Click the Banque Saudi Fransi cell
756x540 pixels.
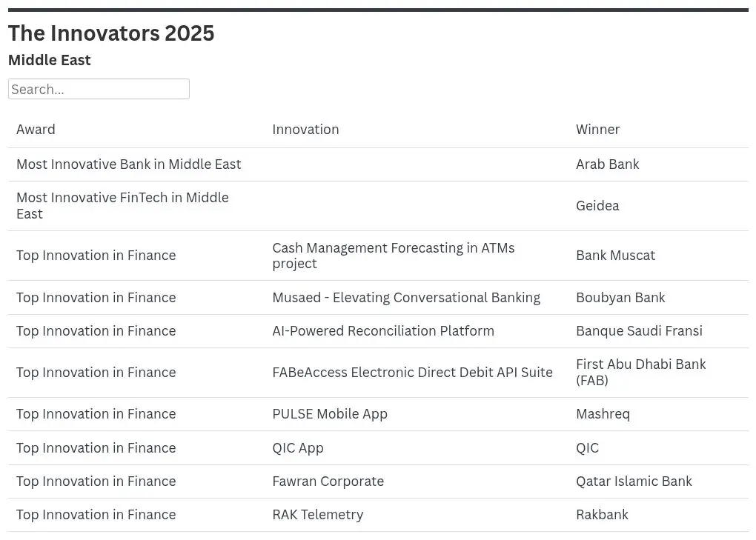(x=639, y=331)
